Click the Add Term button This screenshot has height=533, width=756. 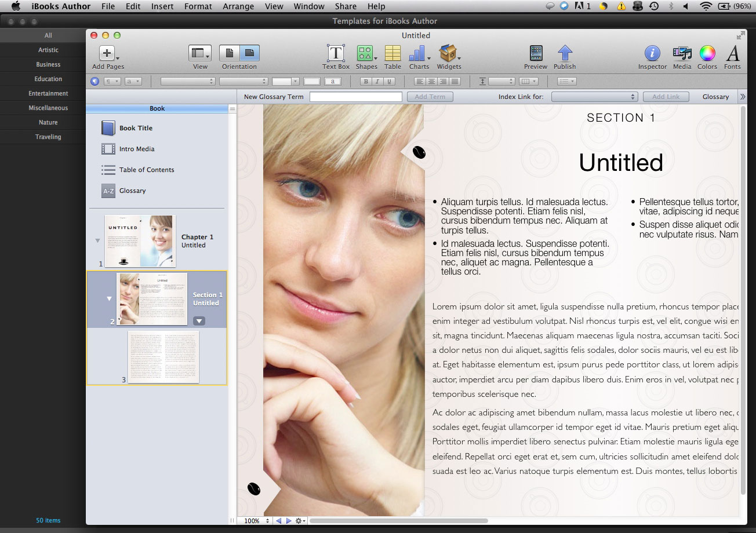pyautogui.click(x=430, y=97)
